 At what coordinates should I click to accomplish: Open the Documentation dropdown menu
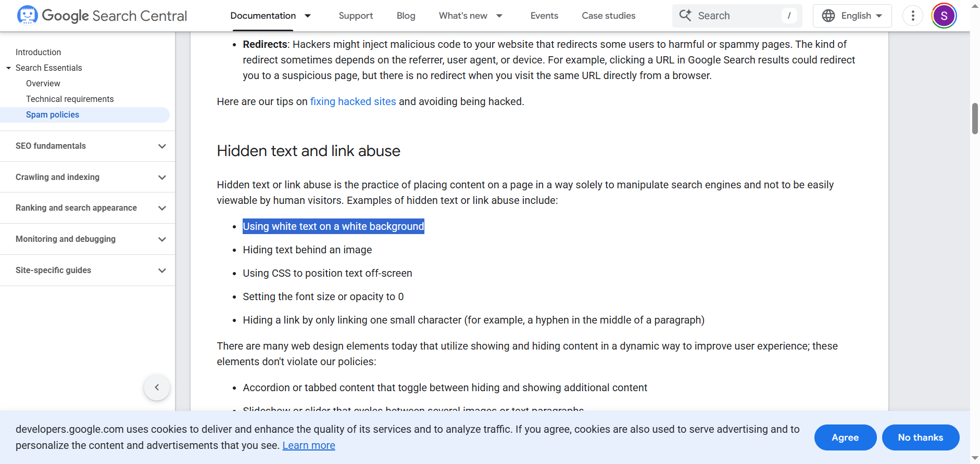(x=308, y=16)
